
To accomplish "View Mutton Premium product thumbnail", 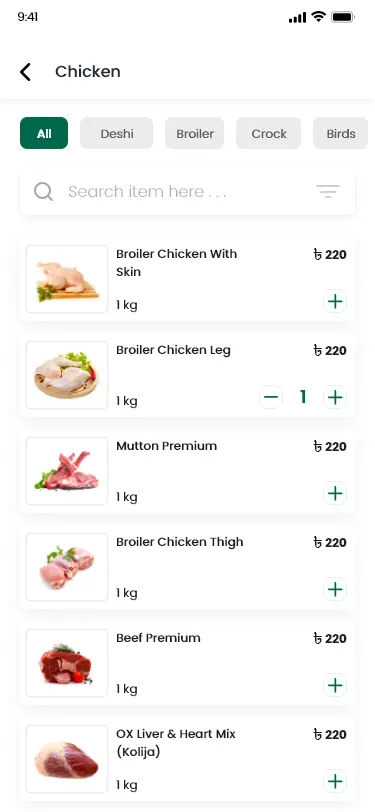I will click(67, 471).
